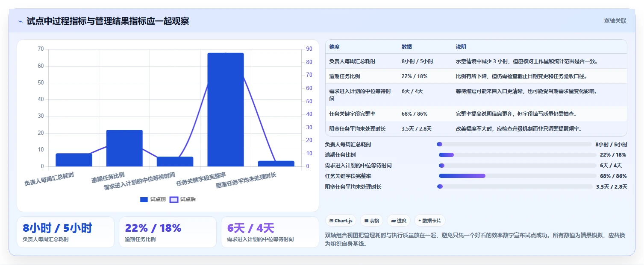Click the 需求进入计划的中位等待时间 progress bar

pyautogui.click(x=518, y=166)
